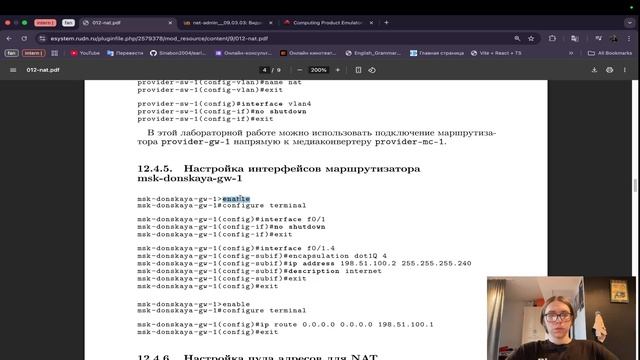640x360 pixels.
Task: Toggle the PDF sidebar menu icon
Action: coord(13,70)
